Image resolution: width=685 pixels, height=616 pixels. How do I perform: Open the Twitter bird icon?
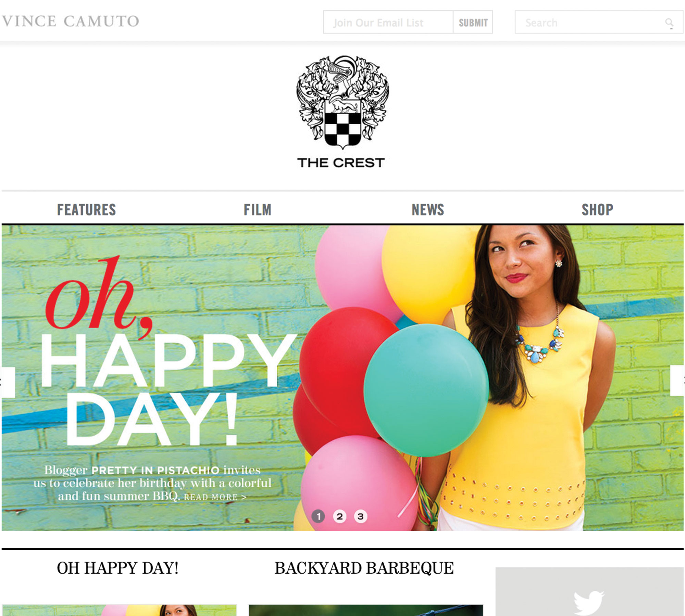(589, 602)
